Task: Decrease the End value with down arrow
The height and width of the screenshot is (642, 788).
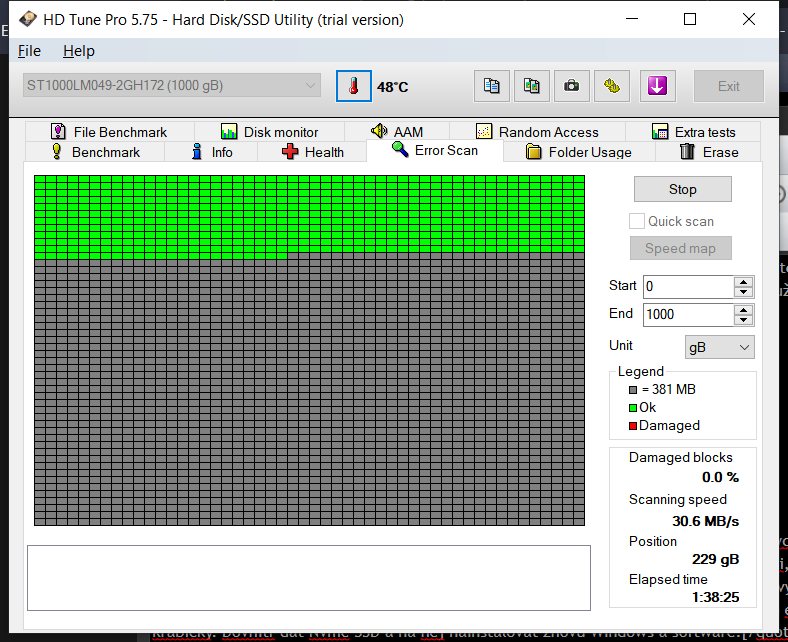Action: [x=743, y=320]
